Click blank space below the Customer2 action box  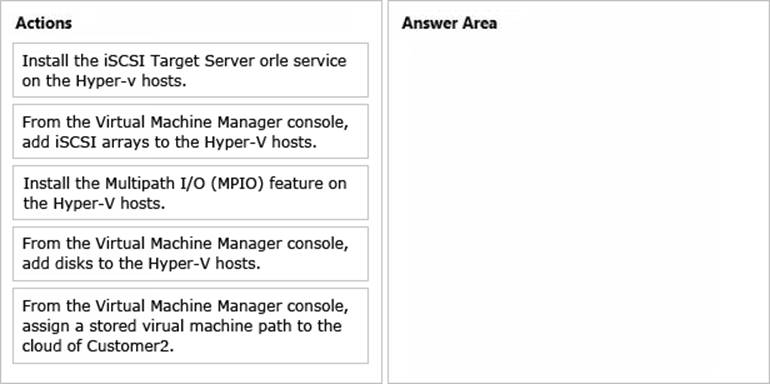191,373
